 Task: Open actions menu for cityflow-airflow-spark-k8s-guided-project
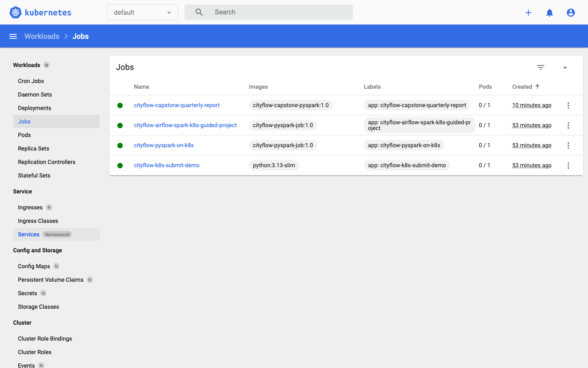(568, 126)
